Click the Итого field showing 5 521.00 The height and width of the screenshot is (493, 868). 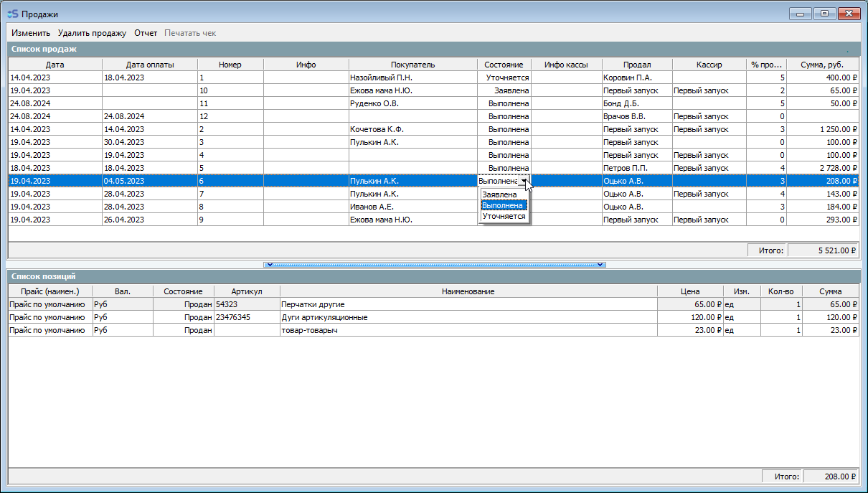click(x=822, y=250)
